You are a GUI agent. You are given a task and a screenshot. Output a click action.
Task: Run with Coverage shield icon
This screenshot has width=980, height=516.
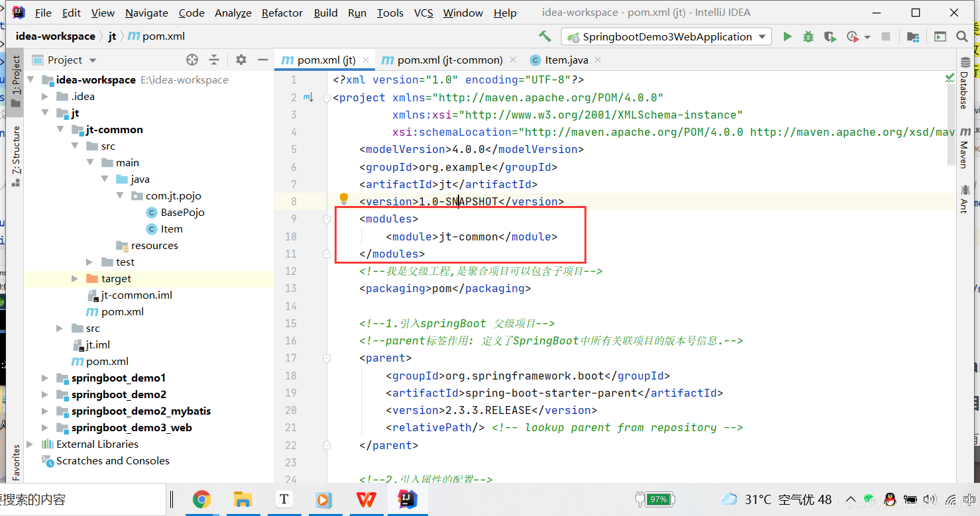[830, 36]
